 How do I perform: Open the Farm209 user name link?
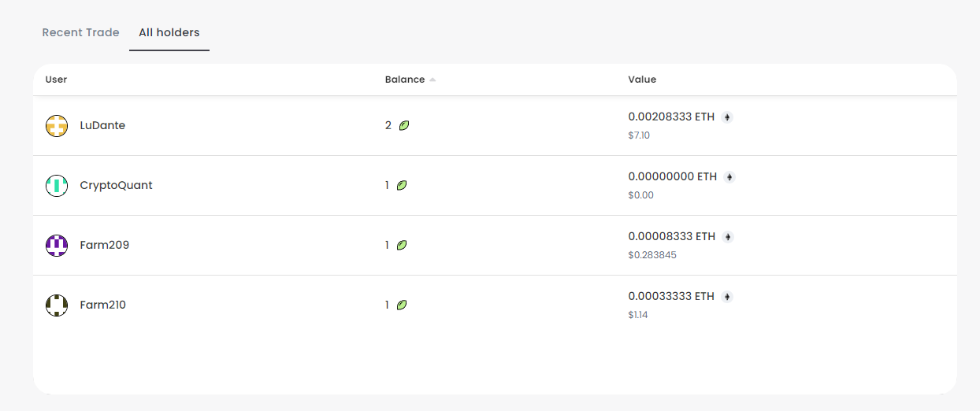104,245
